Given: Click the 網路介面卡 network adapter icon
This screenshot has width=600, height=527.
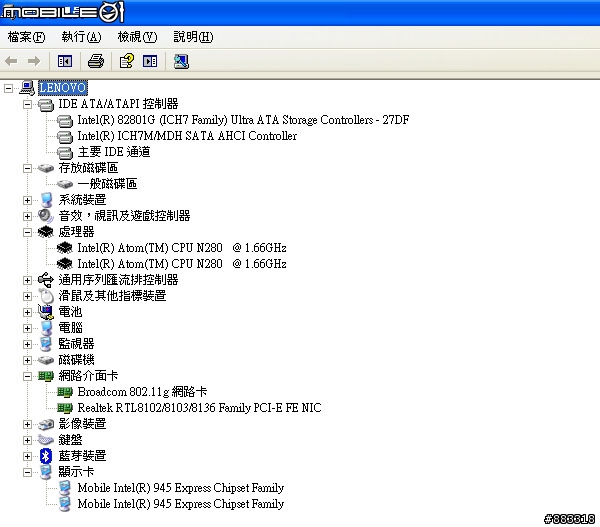Looking at the screenshot, I should click(x=46, y=377).
